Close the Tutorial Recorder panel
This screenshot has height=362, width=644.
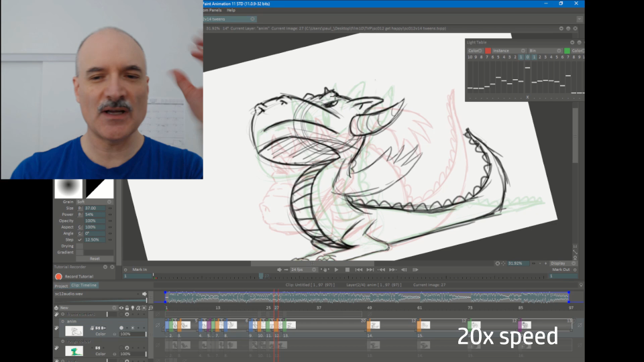click(x=112, y=267)
